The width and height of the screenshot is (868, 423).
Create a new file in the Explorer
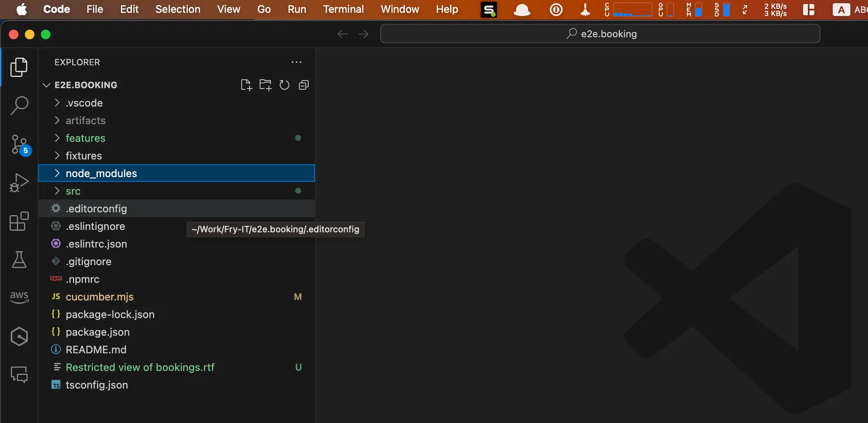tap(246, 85)
